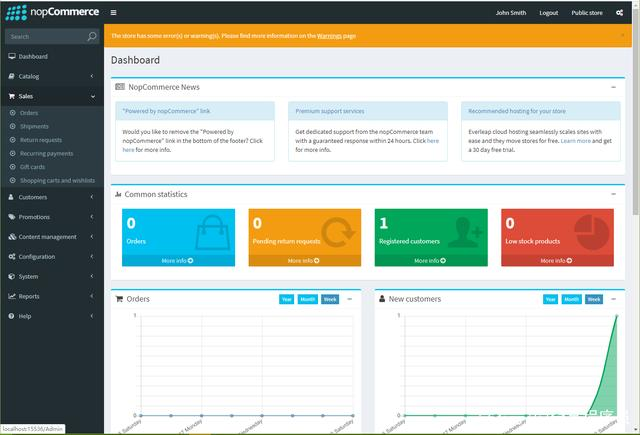Image resolution: width=640 pixels, height=435 pixels.
Task: Collapse Sales using its chevron
Action: [x=93, y=97]
